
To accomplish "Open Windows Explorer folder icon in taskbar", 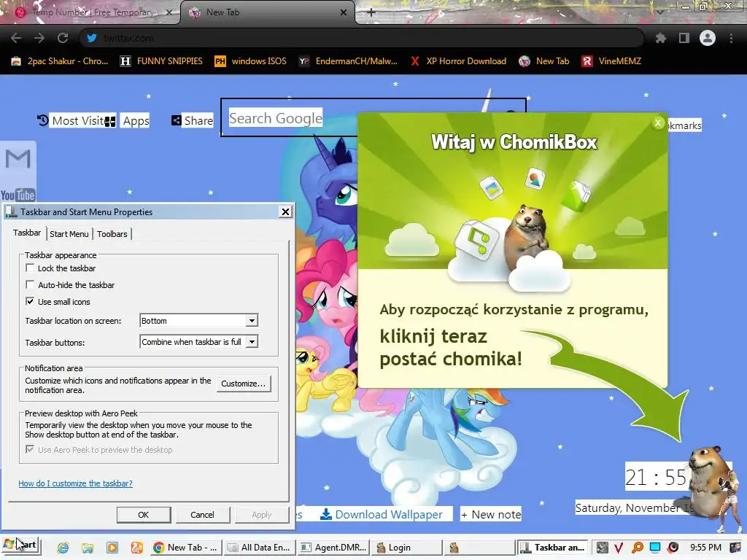I will [x=88, y=548].
